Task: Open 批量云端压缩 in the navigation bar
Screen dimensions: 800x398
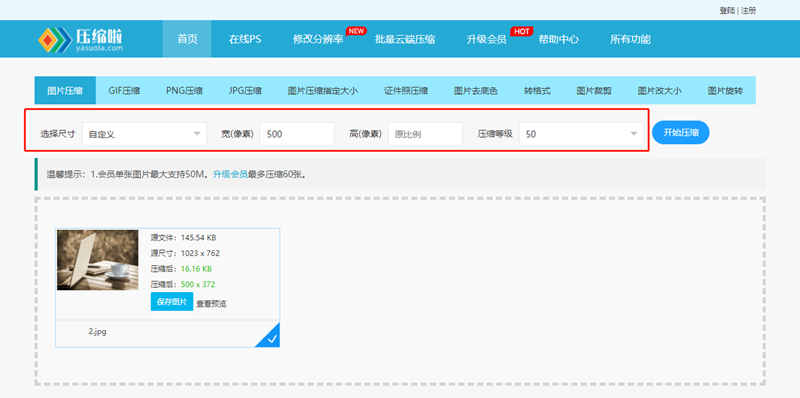Action: pos(405,39)
